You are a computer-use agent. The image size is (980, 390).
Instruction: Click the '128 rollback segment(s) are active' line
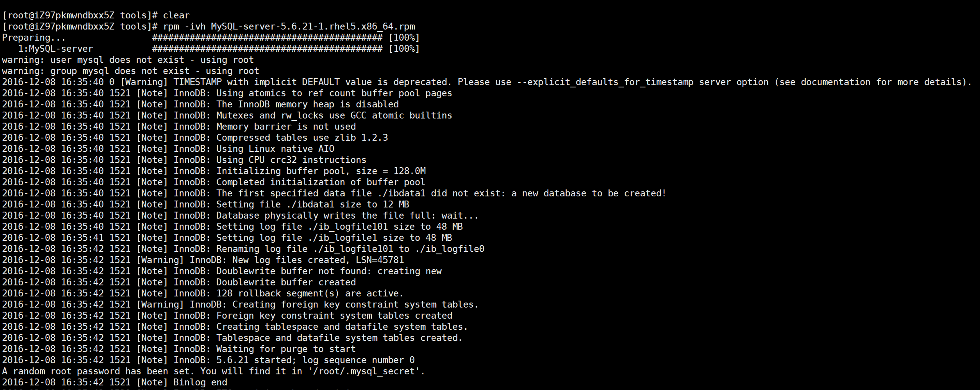pos(203,293)
